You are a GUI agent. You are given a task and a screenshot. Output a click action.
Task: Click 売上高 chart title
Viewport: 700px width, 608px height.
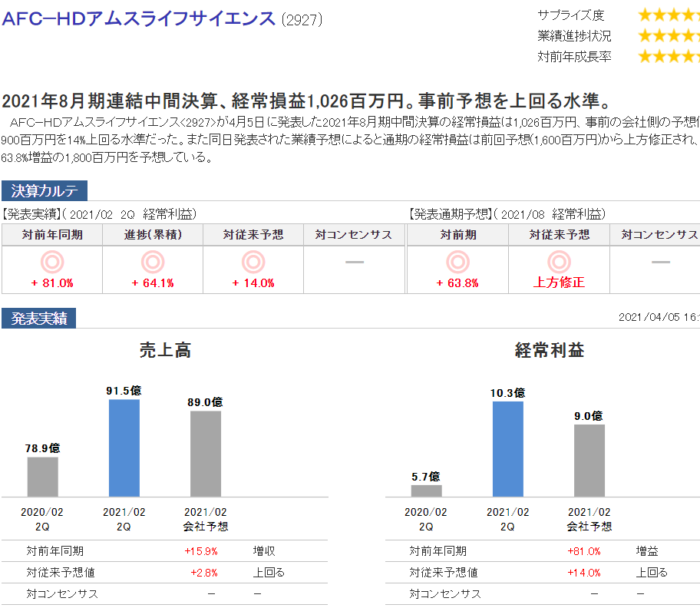coord(165,350)
